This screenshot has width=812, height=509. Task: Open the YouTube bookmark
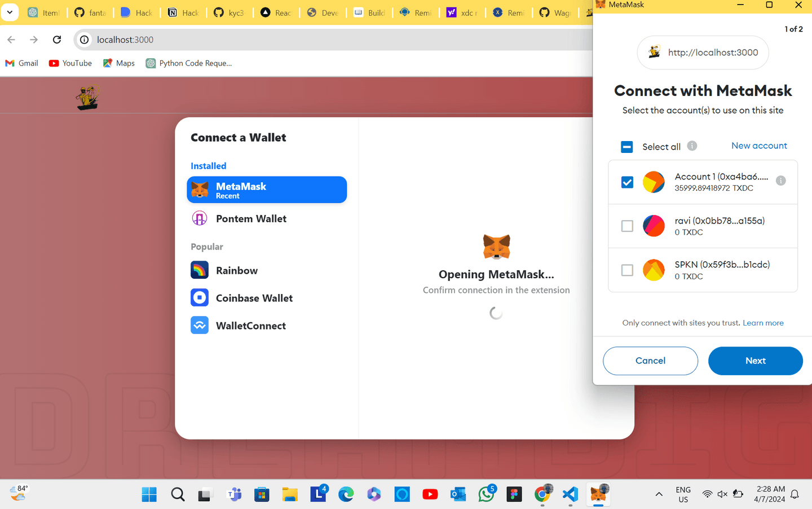[70, 63]
